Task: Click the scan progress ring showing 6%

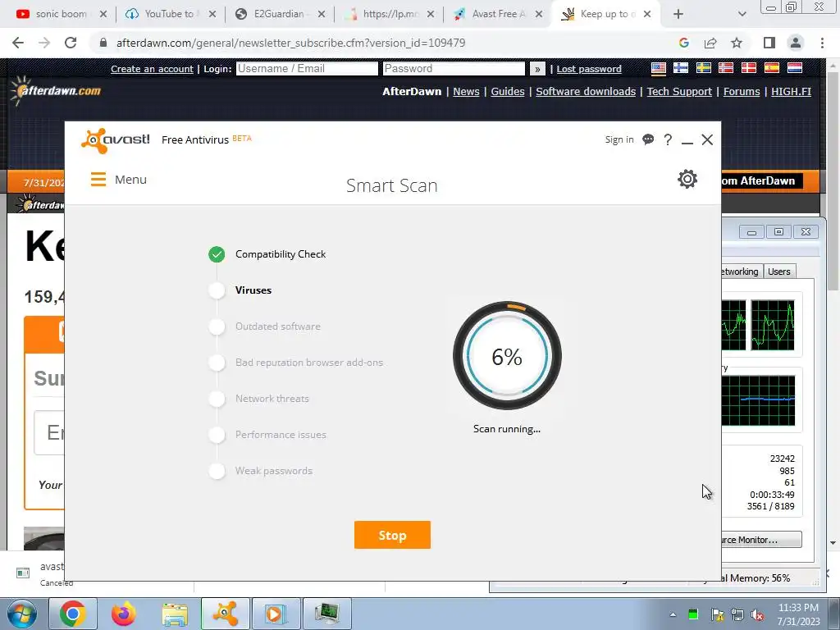Action: click(507, 356)
